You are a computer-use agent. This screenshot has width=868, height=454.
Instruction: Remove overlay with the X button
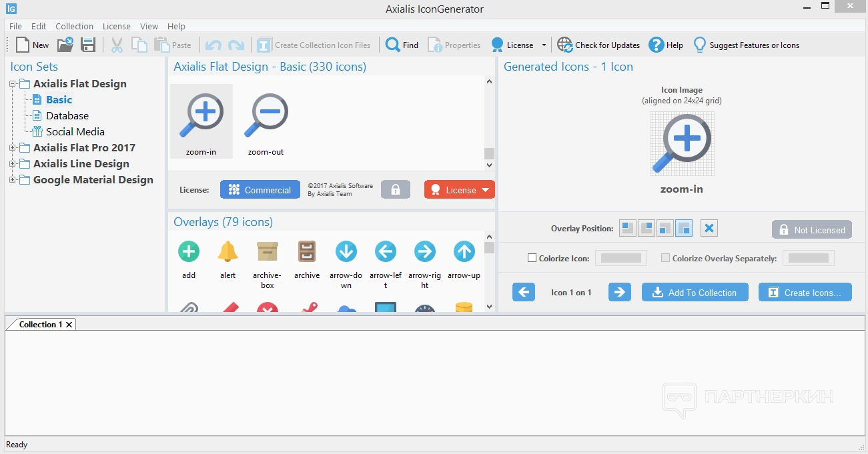pos(709,229)
